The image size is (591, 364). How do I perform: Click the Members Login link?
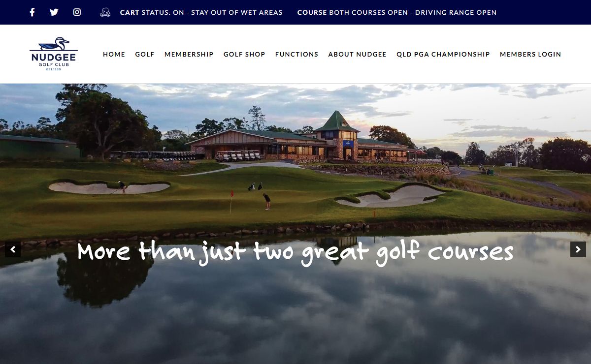tap(530, 55)
